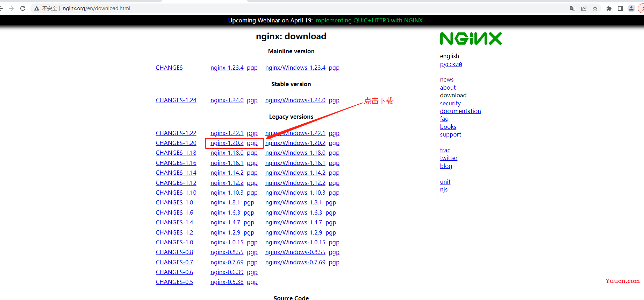
Task: Reload the page with the refresh icon
Action: pyautogui.click(x=23, y=8)
